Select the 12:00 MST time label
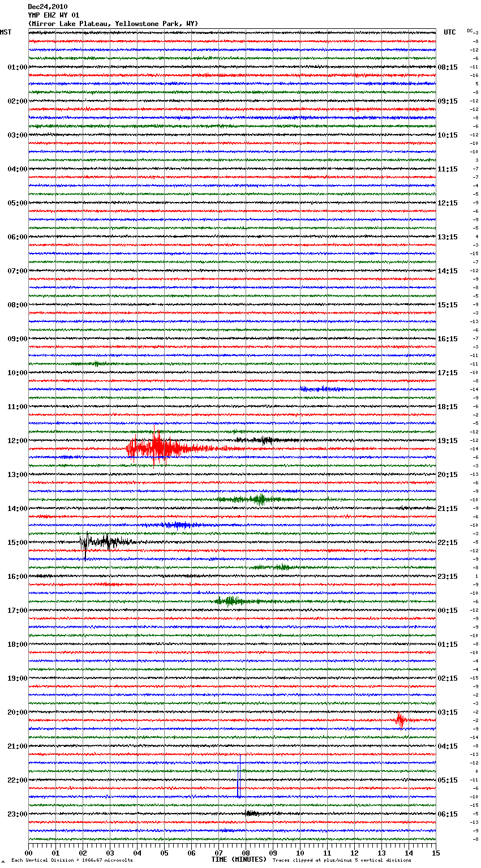The image size is (481, 868). (x=18, y=441)
